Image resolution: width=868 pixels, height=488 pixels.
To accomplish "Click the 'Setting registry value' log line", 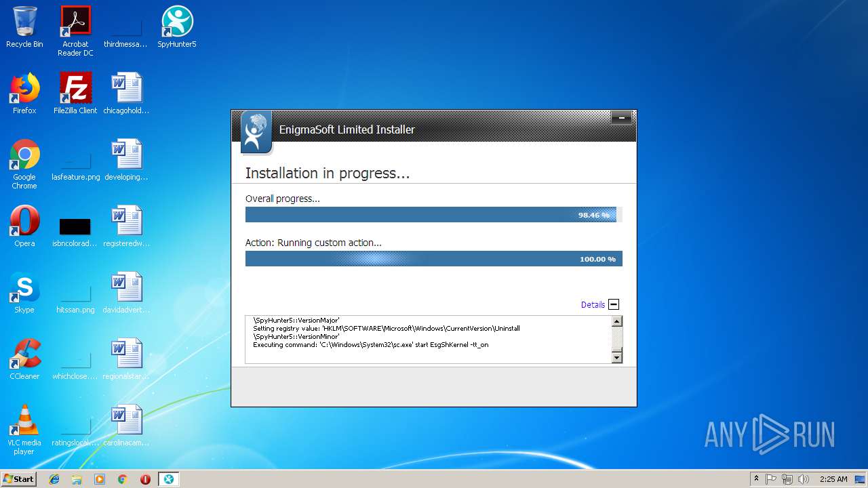I will click(387, 332).
